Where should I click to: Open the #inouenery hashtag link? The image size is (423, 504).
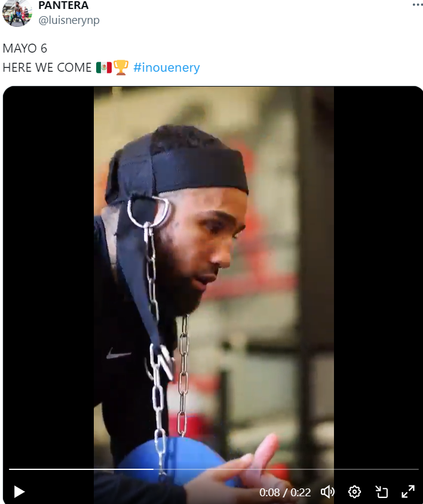166,68
